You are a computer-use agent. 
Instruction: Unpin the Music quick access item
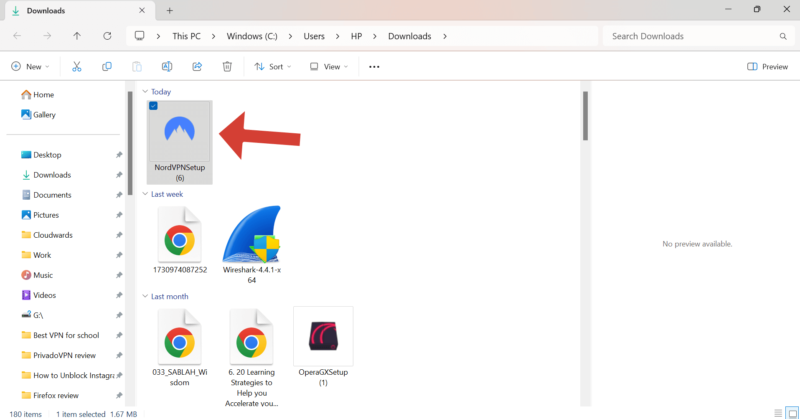click(x=119, y=275)
